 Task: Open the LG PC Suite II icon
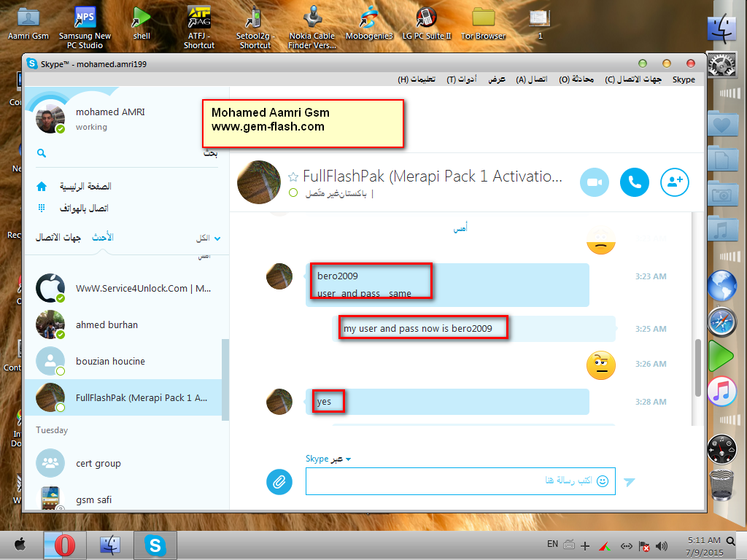426,24
